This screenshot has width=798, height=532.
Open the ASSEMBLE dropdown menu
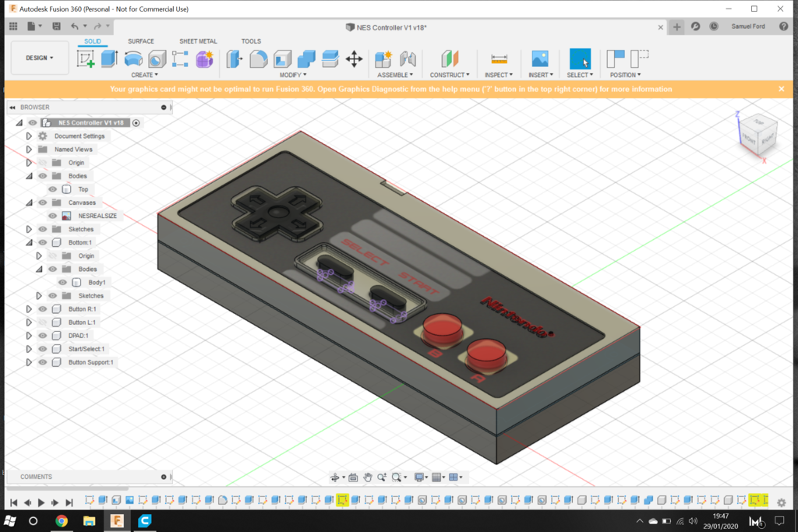(395, 75)
